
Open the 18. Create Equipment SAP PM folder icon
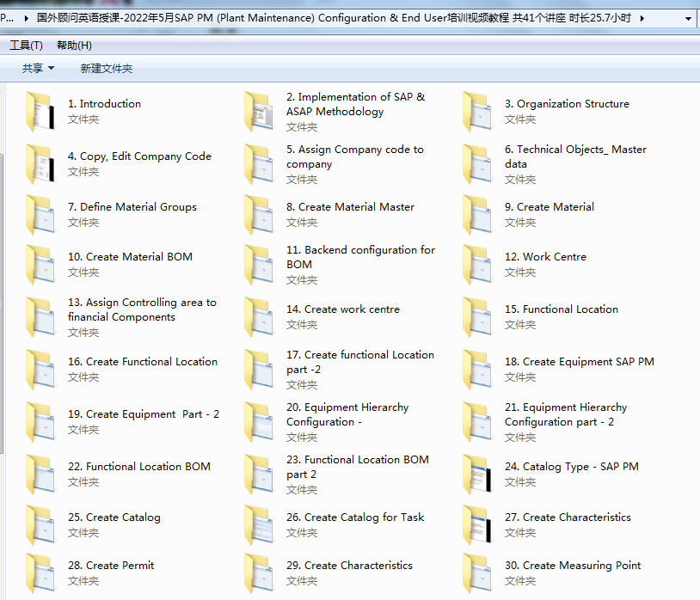(x=477, y=370)
